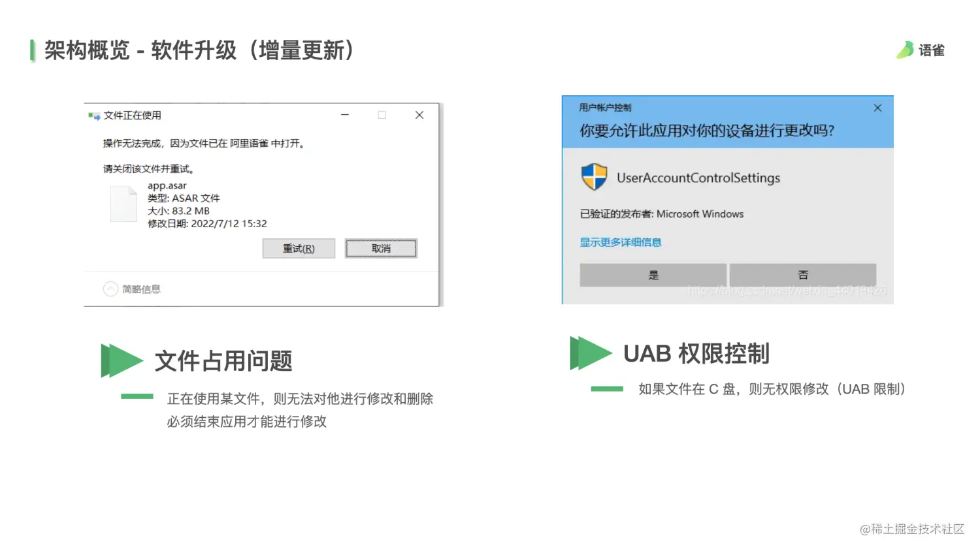Click the UAB 权限控制 heading
Image resolution: width=980 pixels, height=551 pixels.
click(x=696, y=353)
